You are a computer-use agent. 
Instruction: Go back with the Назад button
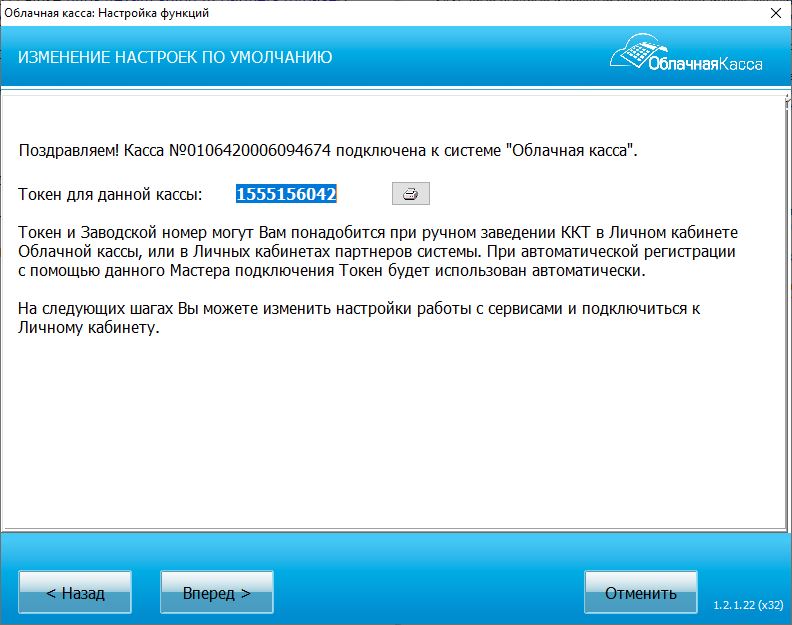[75, 593]
